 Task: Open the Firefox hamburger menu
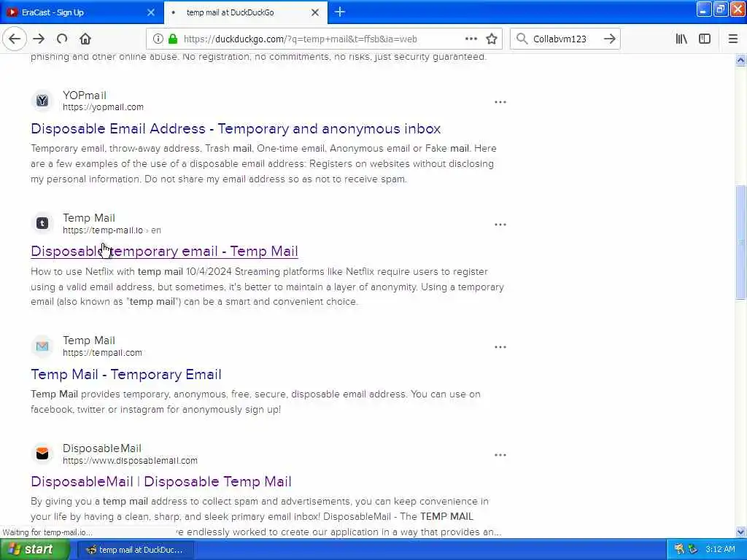(733, 39)
